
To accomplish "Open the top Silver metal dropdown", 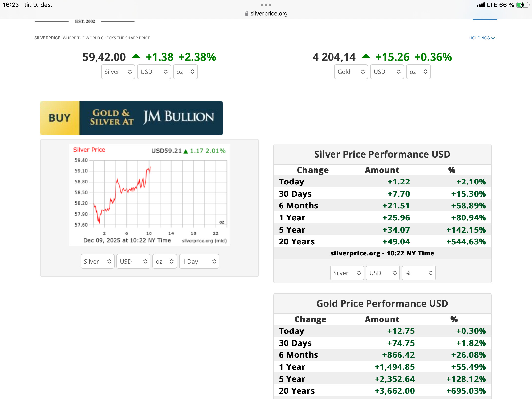I will point(118,72).
